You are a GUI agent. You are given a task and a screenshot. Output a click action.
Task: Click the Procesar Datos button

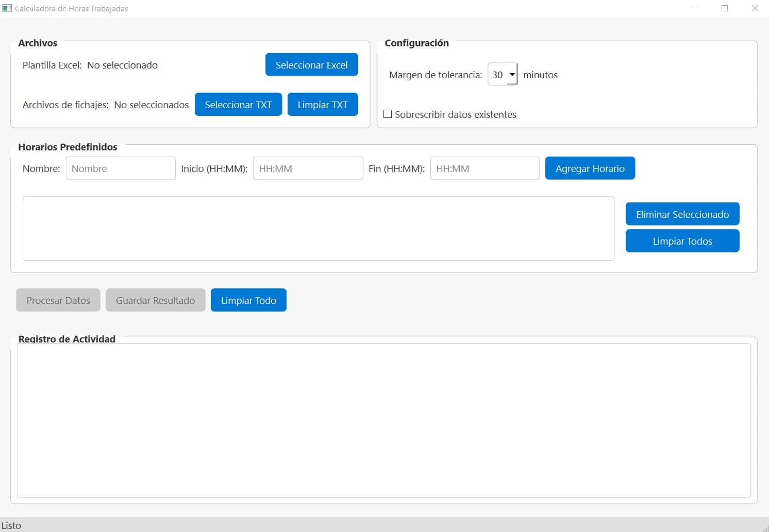(x=58, y=300)
